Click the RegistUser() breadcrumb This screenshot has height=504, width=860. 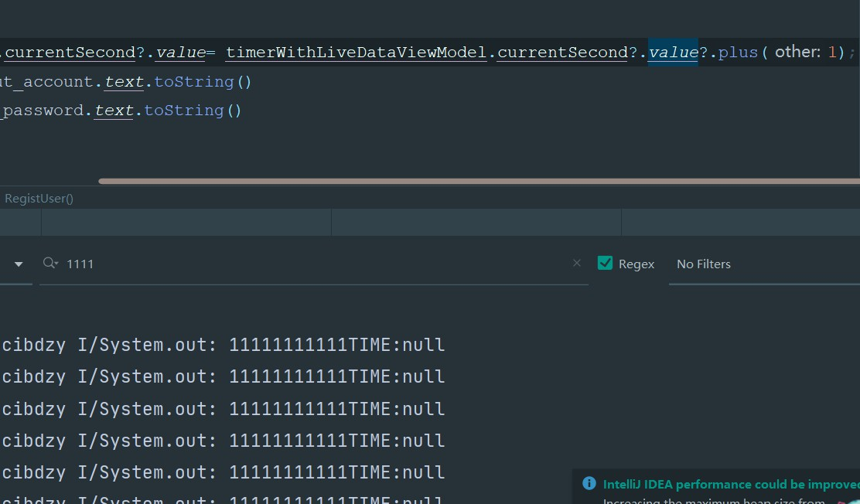[39, 199]
